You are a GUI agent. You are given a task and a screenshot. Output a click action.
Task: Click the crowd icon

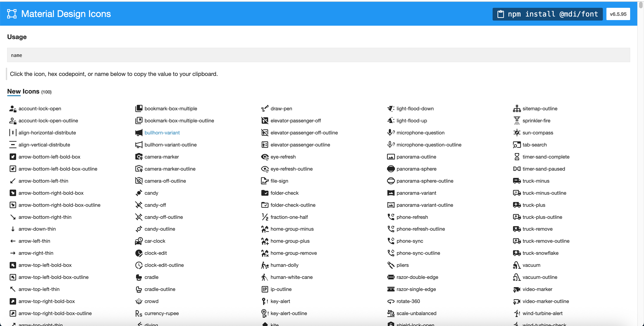click(x=139, y=301)
